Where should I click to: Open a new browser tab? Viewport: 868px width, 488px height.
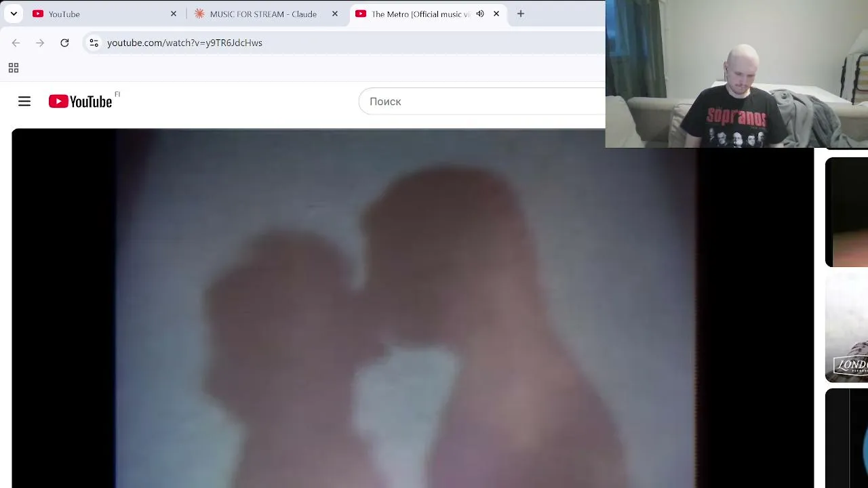point(521,14)
